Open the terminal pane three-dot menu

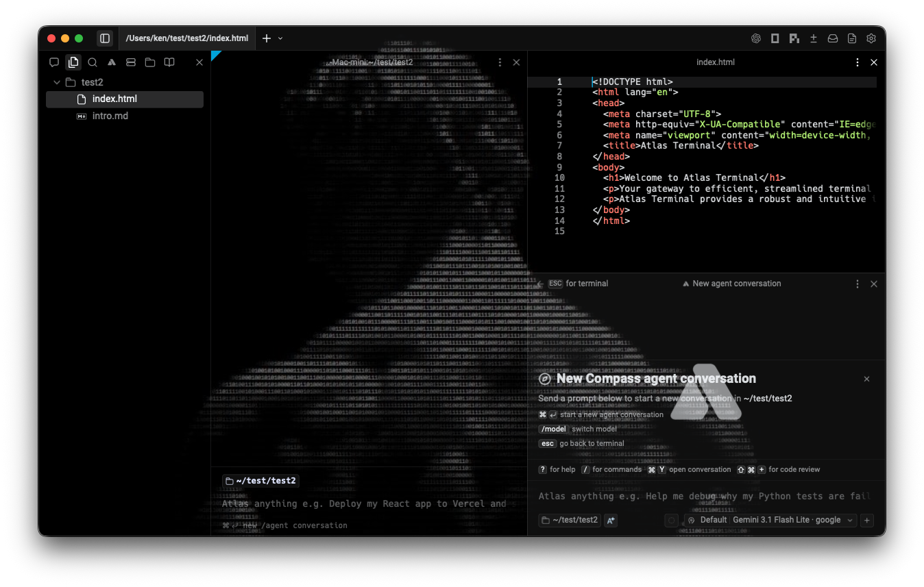point(500,62)
